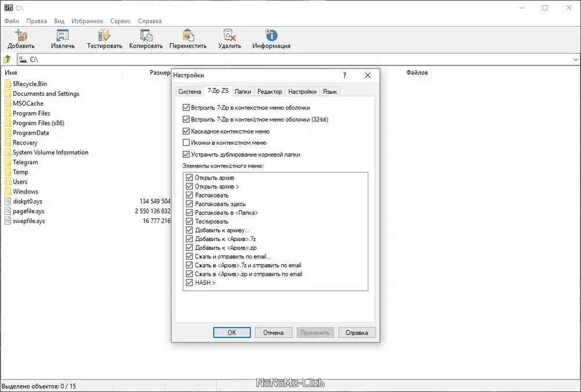
Task: Switch to the Настройки tab
Action: [302, 92]
